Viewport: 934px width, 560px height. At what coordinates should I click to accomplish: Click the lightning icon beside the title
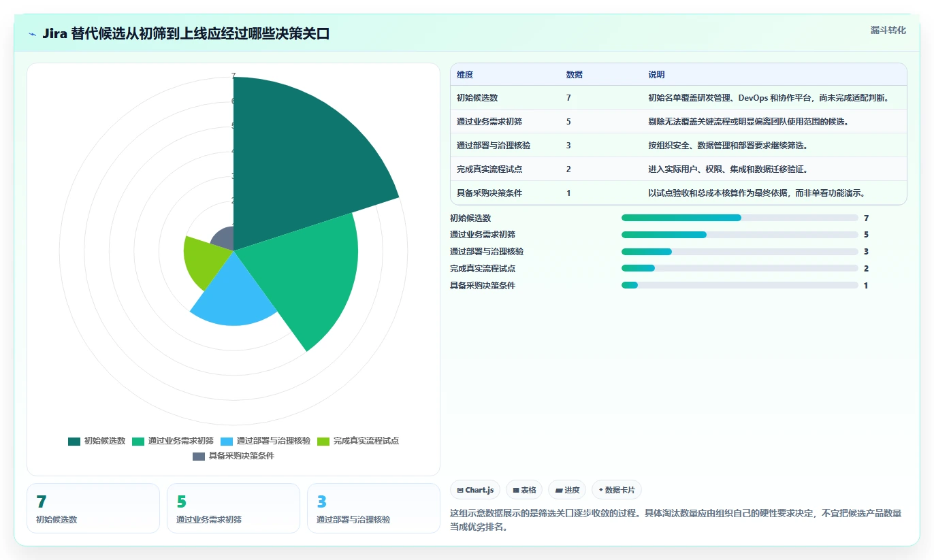[33, 34]
